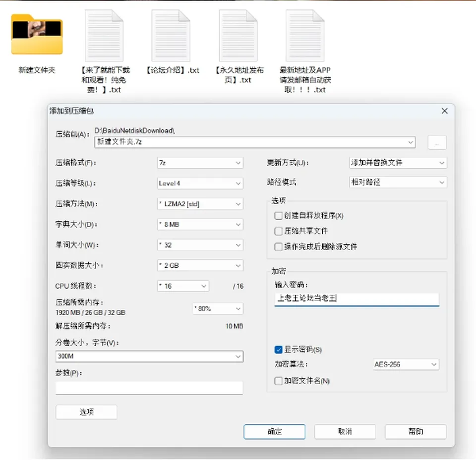Screen dimensions: 476x460
Task: Click the 10 MB decompression memory value
Action: pyautogui.click(x=234, y=326)
